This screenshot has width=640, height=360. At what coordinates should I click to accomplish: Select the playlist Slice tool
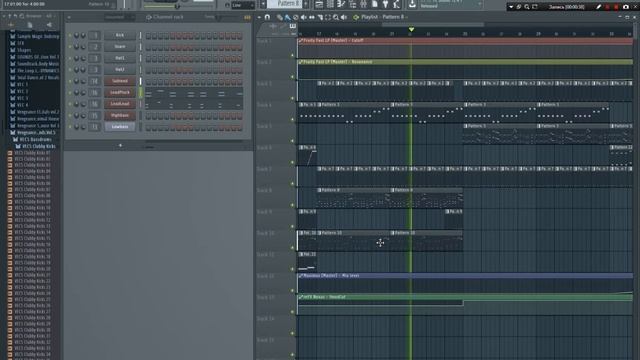(x=320, y=17)
